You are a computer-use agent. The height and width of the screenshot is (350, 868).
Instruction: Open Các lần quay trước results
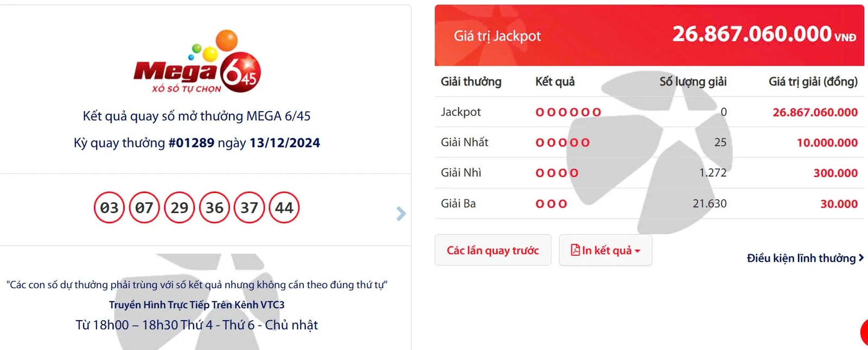[493, 250]
